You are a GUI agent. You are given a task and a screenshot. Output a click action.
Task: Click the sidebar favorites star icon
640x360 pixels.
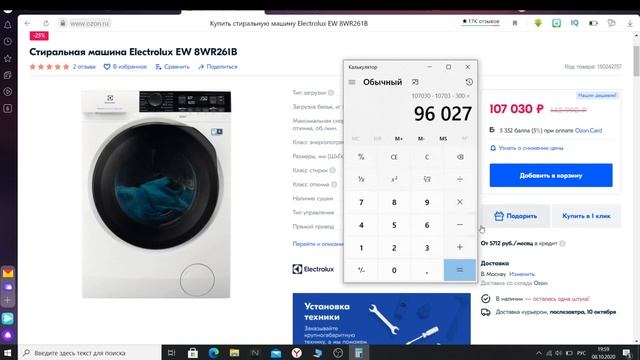[x=8, y=58]
